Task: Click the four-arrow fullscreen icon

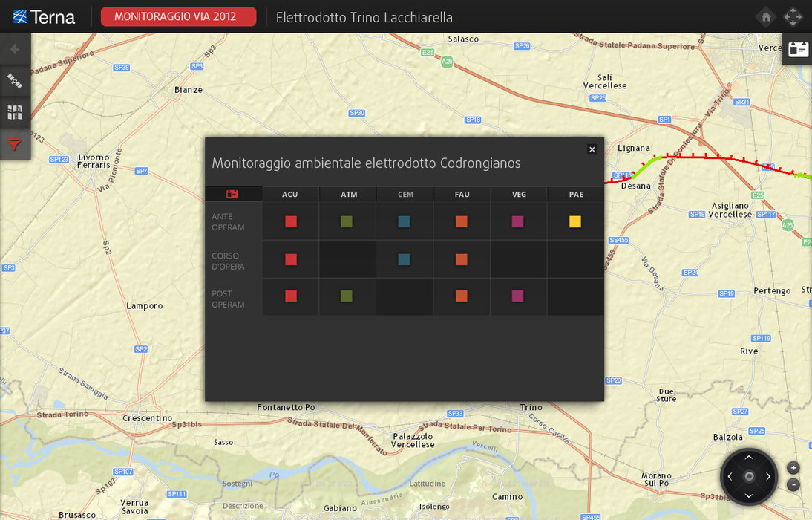Action: tap(793, 17)
